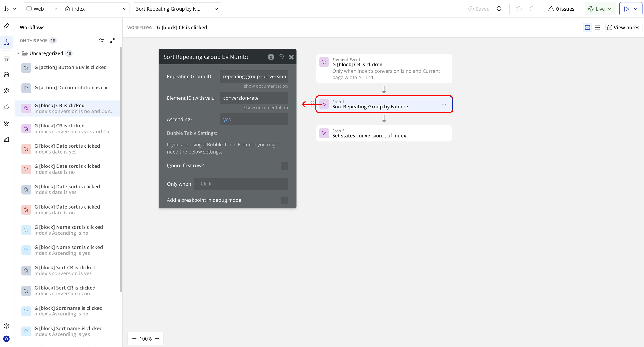
Task: Click the search magnifier in top bar
Action: pyautogui.click(x=499, y=9)
